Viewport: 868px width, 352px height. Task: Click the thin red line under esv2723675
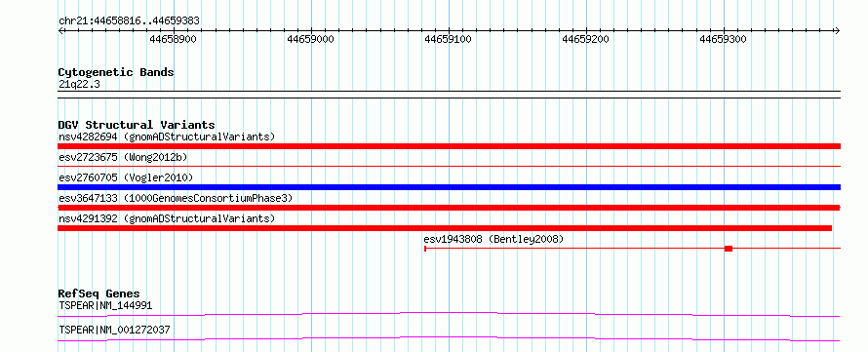[449, 166]
